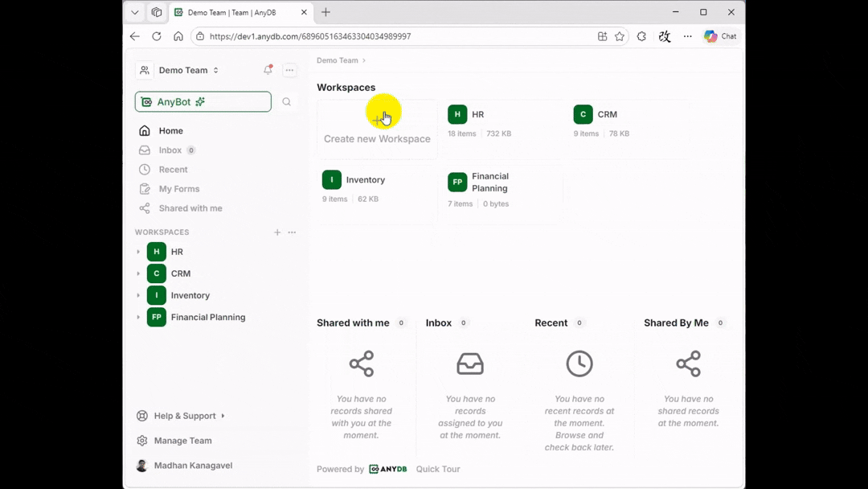Viewport: 868px width, 489px height.
Task: Click the address bar URL
Action: (x=310, y=36)
